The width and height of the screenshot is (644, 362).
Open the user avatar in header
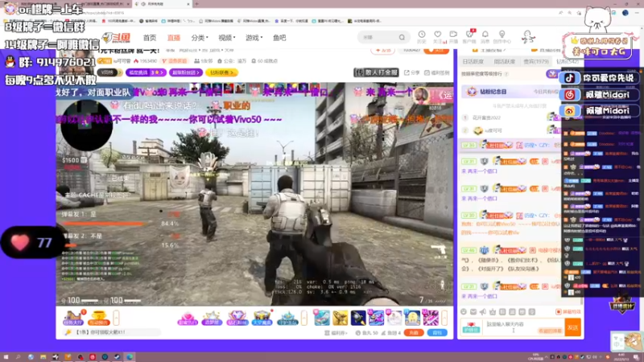[528, 37]
